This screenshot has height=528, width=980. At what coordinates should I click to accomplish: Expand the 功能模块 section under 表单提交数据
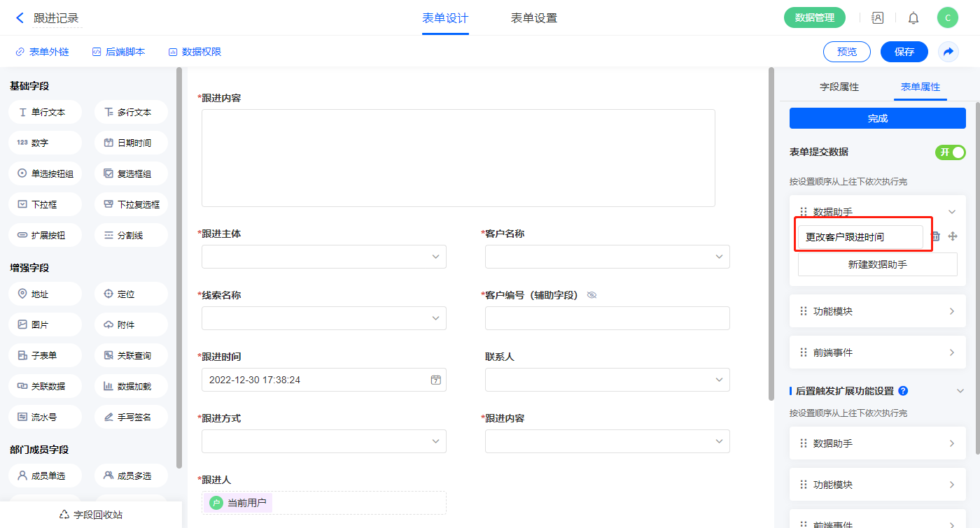click(x=877, y=311)
